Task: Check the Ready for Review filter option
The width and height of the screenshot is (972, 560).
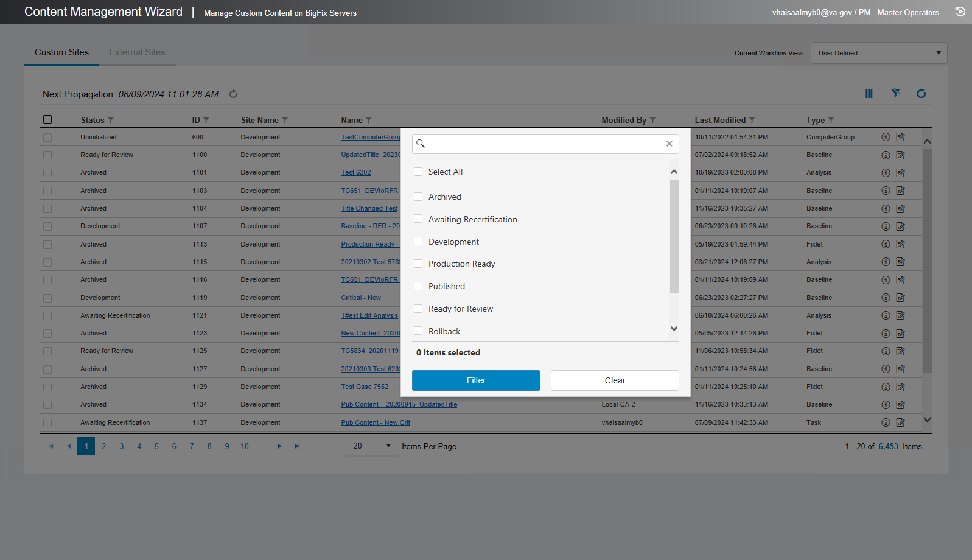Action: (418, 309)
